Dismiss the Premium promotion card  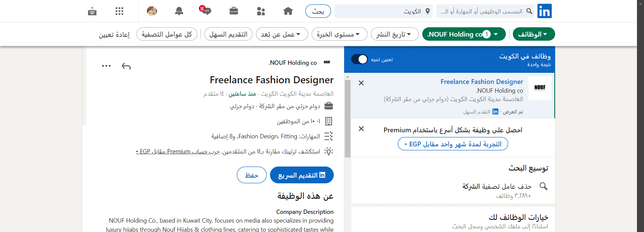click(x=361, y=129)
